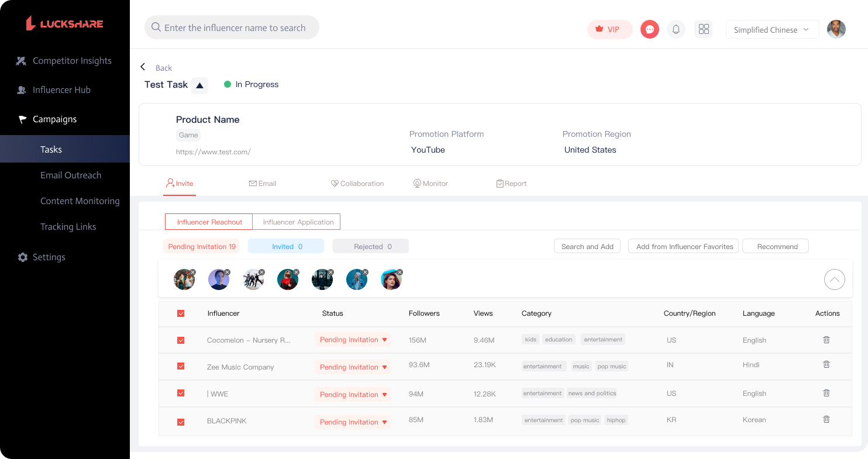Click the back arrow icon
The height and width of the screenshot is (459, 868).
tap(143, 67)
